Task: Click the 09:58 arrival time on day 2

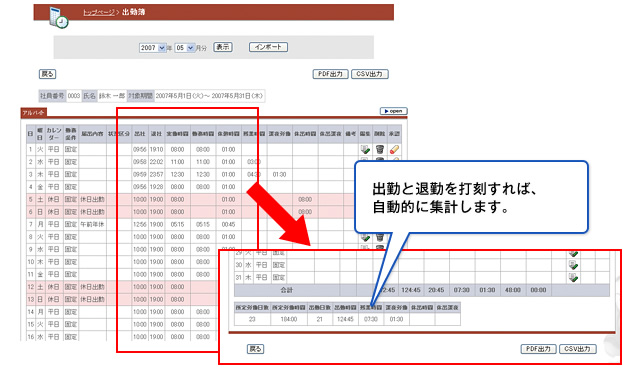Action: coord(140,162)
